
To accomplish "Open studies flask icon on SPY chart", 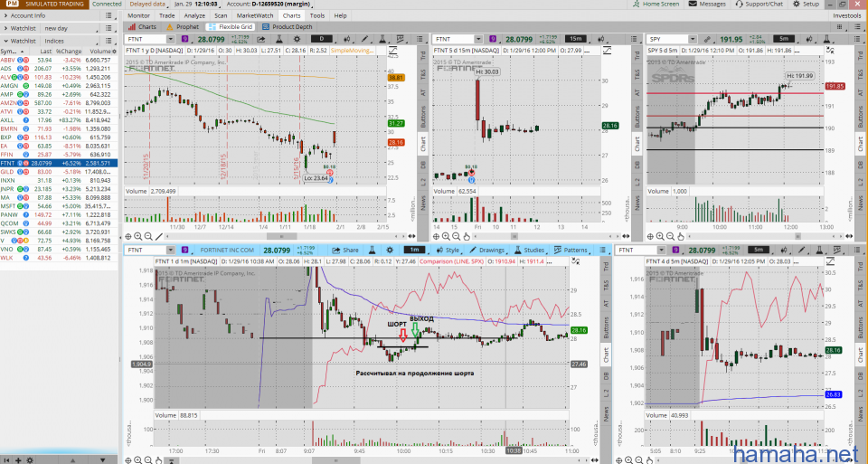I will pyautogui.click(x=827, y=39).
